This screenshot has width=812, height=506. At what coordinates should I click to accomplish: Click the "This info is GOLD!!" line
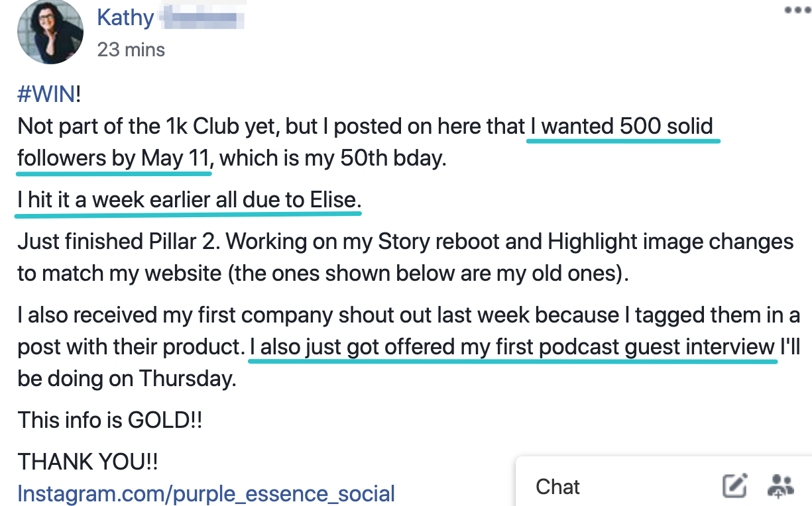point(109,420)
